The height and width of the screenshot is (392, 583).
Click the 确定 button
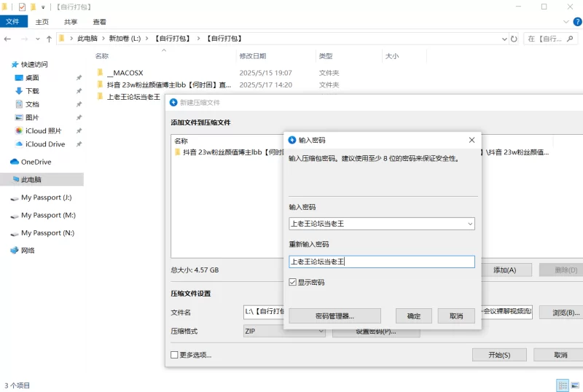[x=414, y=316]
